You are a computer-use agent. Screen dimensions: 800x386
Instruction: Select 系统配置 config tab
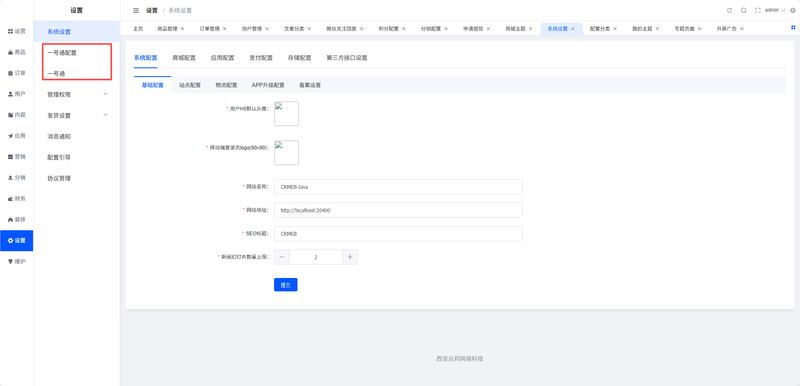pyautogui.click(x=145, y=58)
